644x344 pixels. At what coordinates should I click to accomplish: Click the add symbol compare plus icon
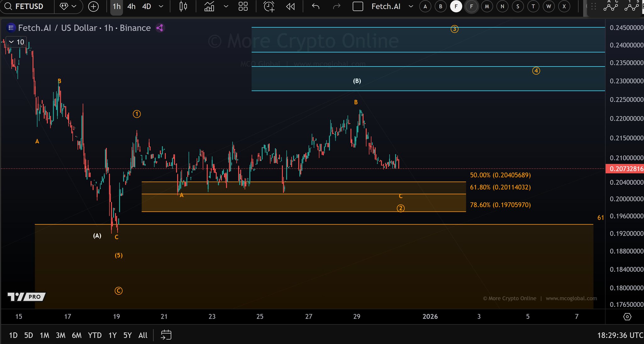[x=93, y=6]
